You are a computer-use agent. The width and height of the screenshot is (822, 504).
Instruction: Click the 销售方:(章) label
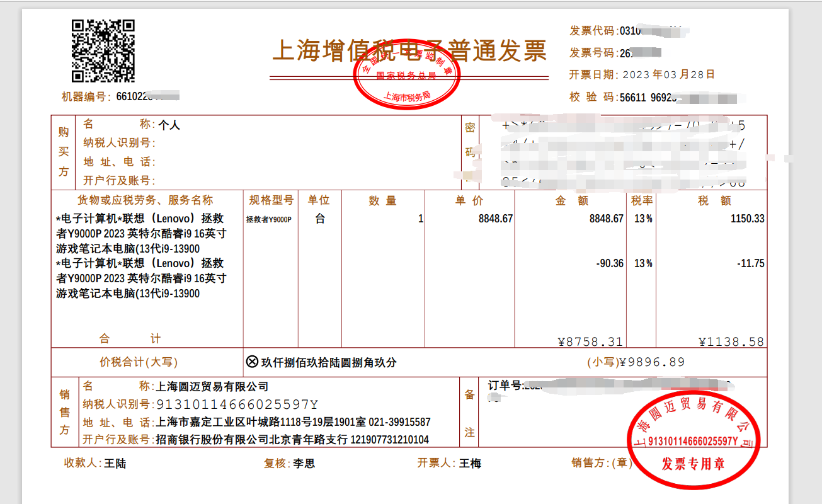[x=602, y=463]
